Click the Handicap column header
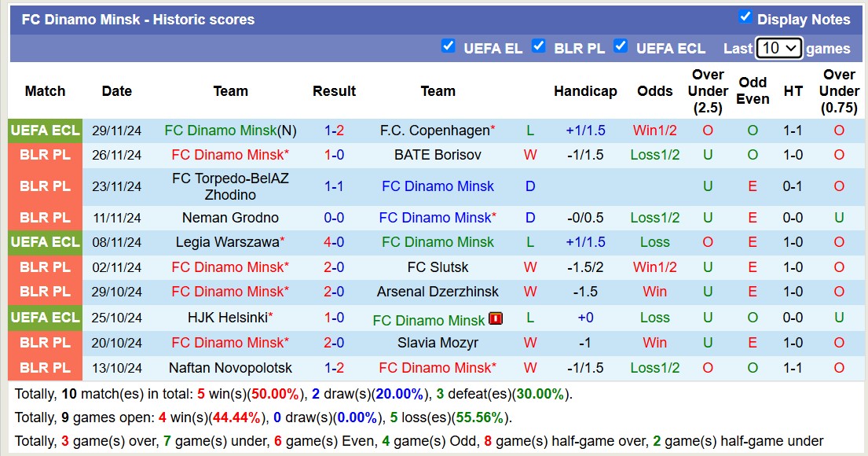 click(585, 91)
